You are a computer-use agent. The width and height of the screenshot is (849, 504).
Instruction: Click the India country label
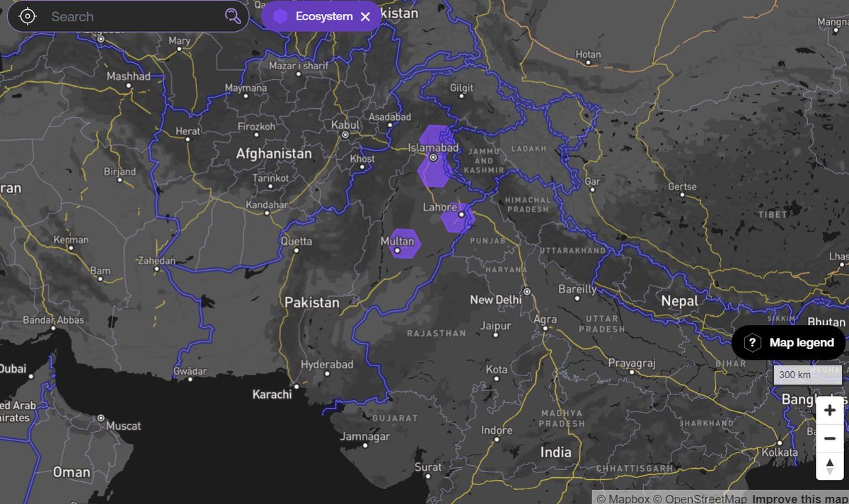tap(556, 452)
